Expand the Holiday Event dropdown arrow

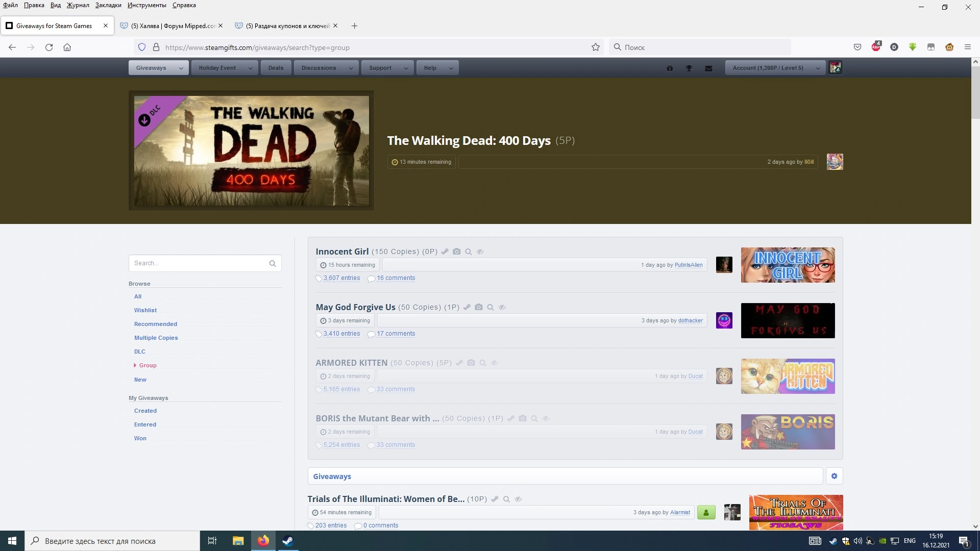tap(251, 68)
